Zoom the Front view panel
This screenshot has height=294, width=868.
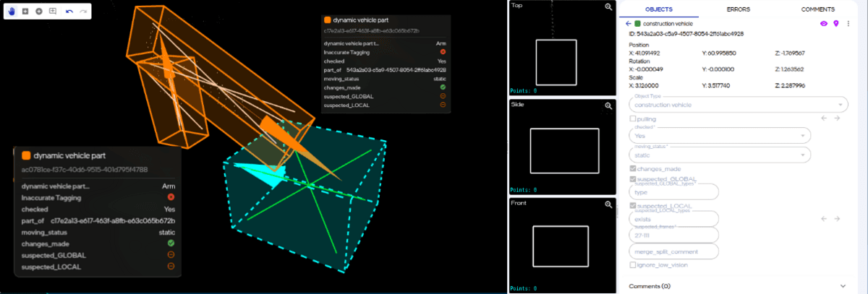tap(609, 205)
